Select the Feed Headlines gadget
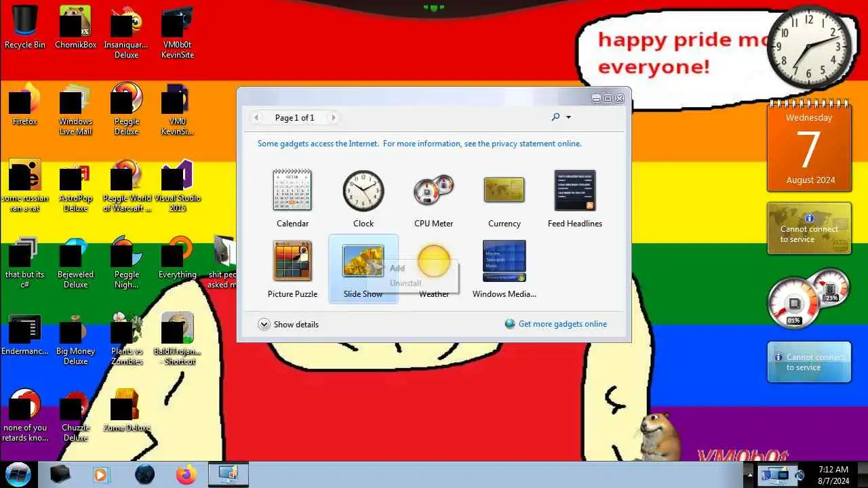 [574, 199]
